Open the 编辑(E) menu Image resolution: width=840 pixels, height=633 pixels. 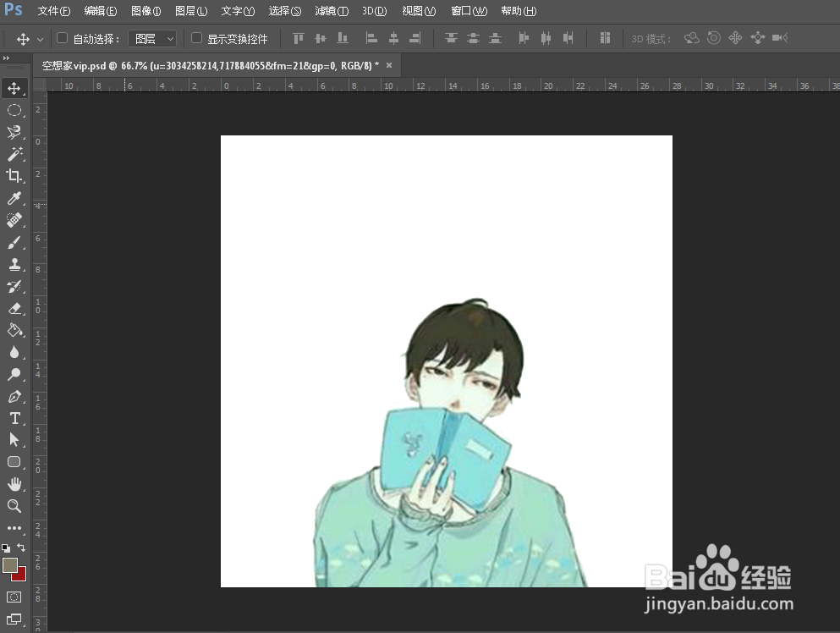click(x=100, y=11)
